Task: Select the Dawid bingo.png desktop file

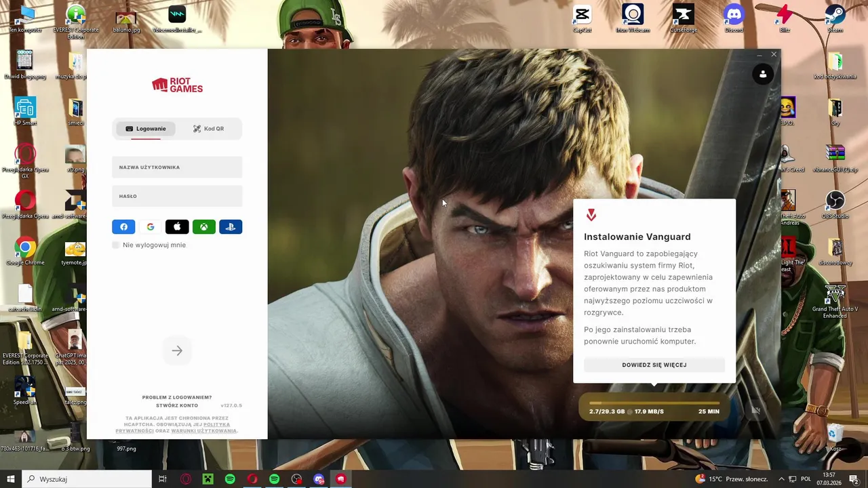Action: tap(25, 66)
